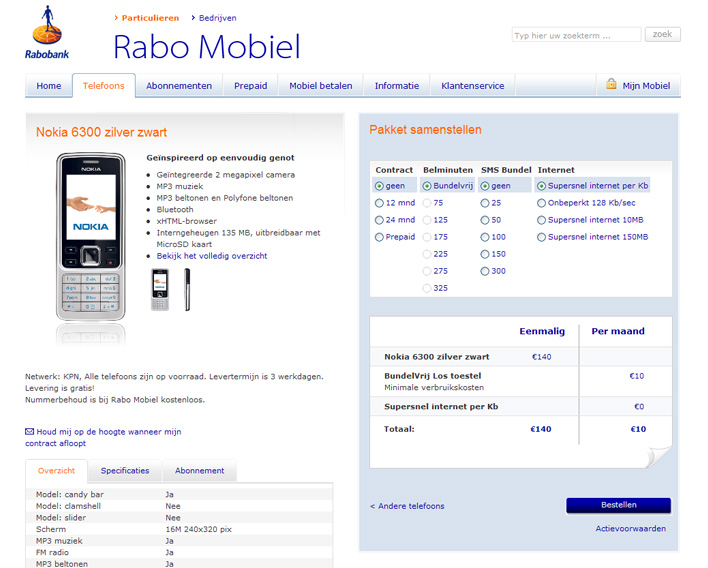Select Supersnel internet 150MB
708x568 pixels.
(x=541, y=237)
